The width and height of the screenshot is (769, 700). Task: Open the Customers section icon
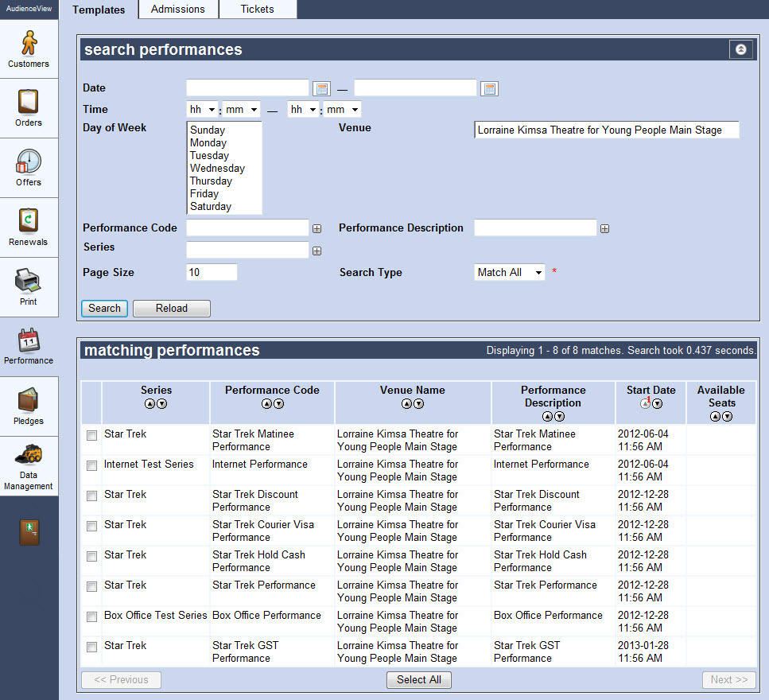(x=29, y=43)
